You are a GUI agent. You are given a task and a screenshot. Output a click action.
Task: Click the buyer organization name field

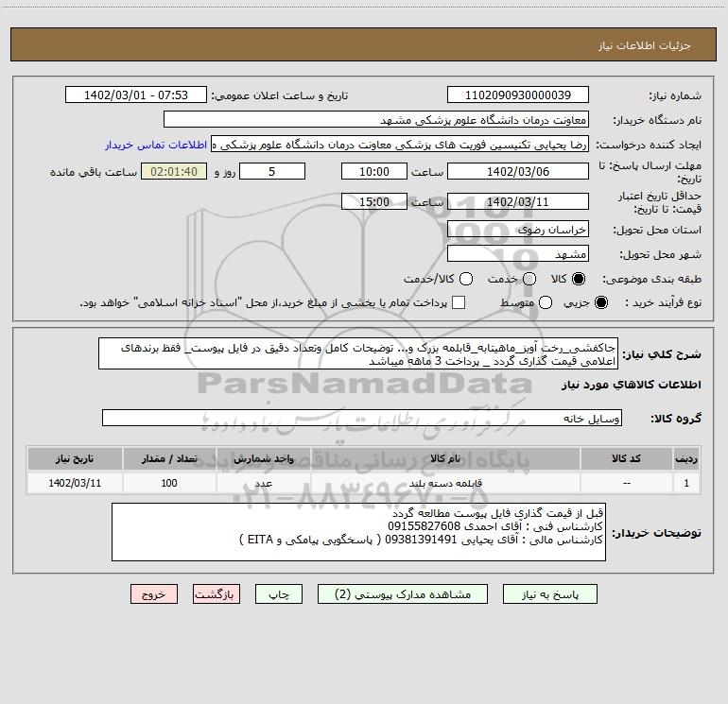pos(376,119)
